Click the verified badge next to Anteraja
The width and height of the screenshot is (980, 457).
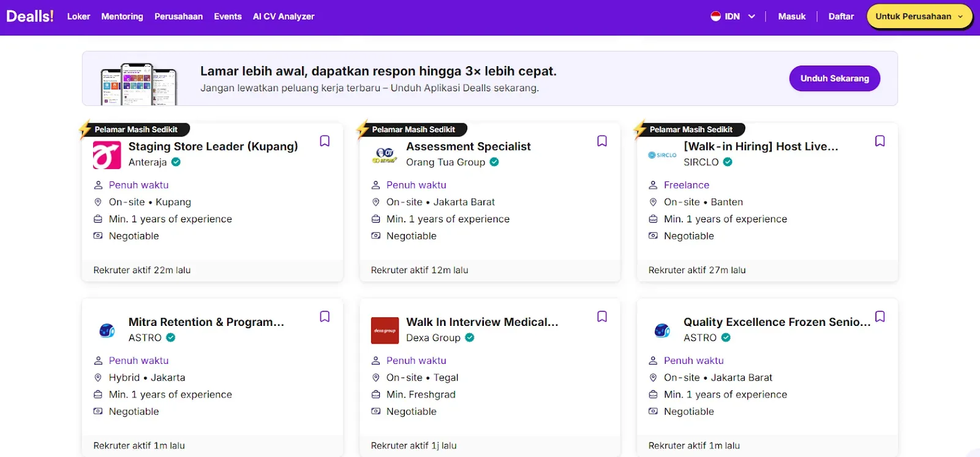coord(176,162)
